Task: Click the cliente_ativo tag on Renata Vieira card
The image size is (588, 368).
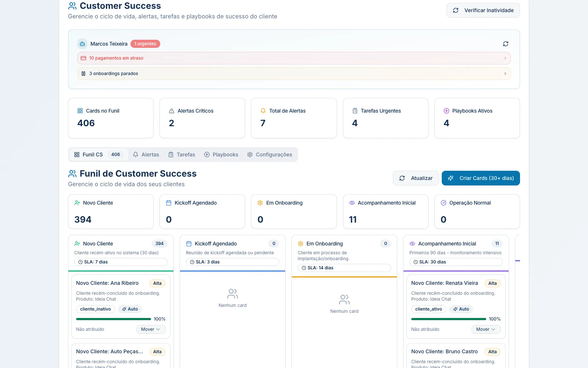Action: [429, 309]
